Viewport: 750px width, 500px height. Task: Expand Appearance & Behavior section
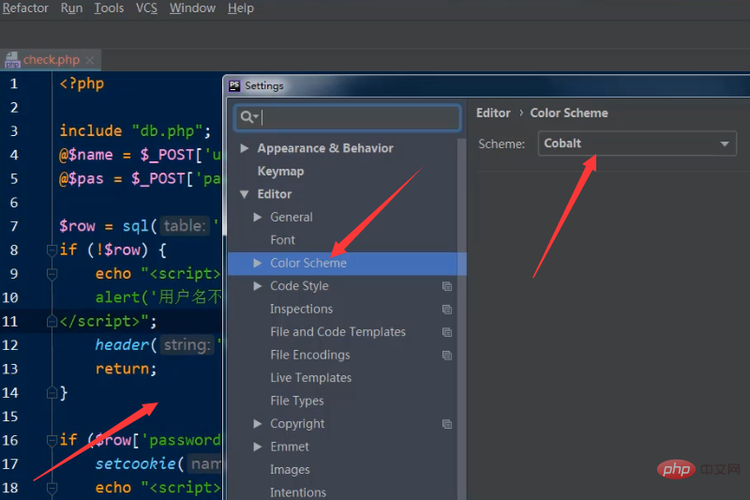point(244,148)
